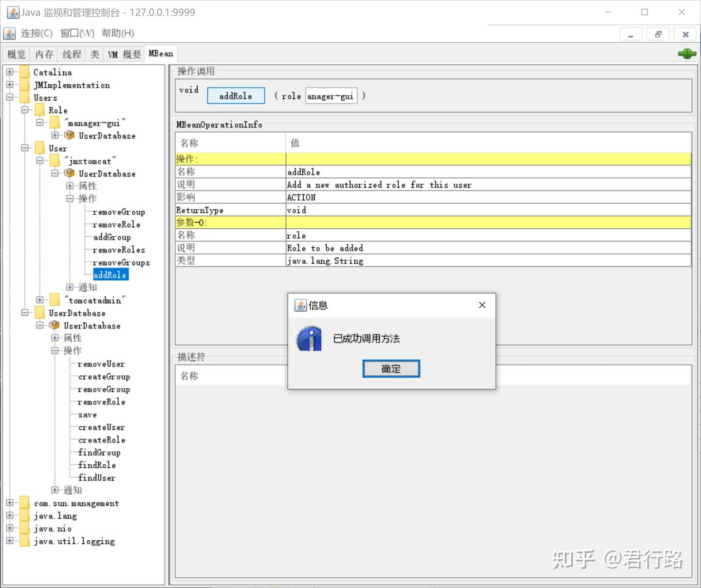Open the 帮助(H) menu

117,33
